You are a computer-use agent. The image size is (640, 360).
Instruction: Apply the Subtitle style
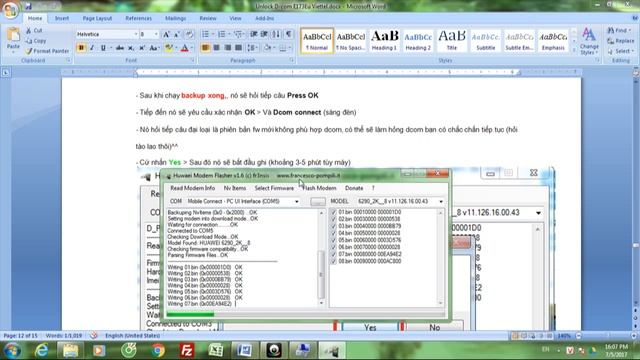click(x=485, y=40)
